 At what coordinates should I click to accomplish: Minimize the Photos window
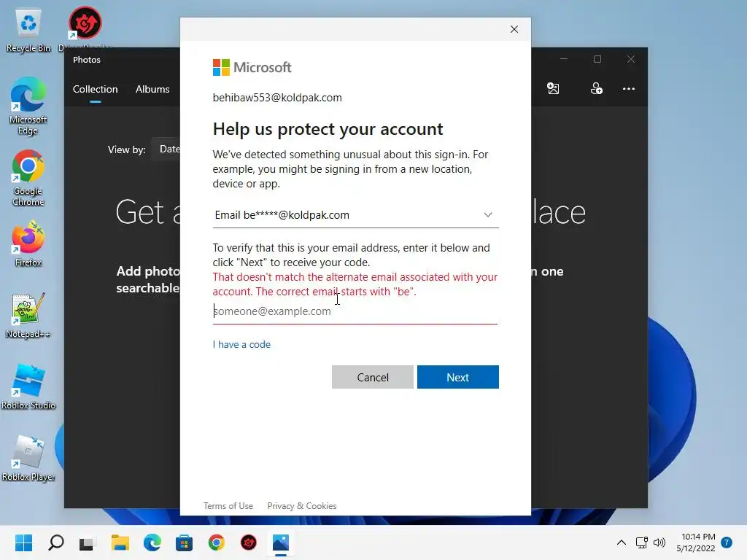coord(564,59)
